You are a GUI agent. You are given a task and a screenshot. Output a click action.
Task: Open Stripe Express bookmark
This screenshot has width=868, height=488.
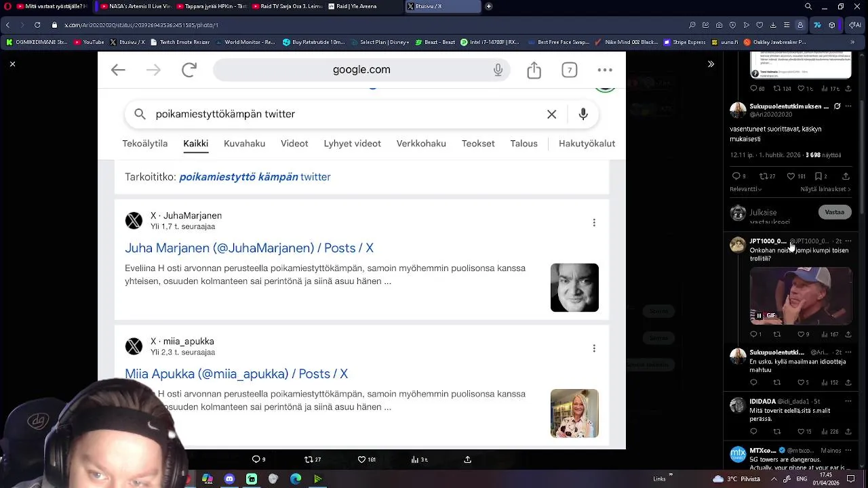[x=684, y=42]
